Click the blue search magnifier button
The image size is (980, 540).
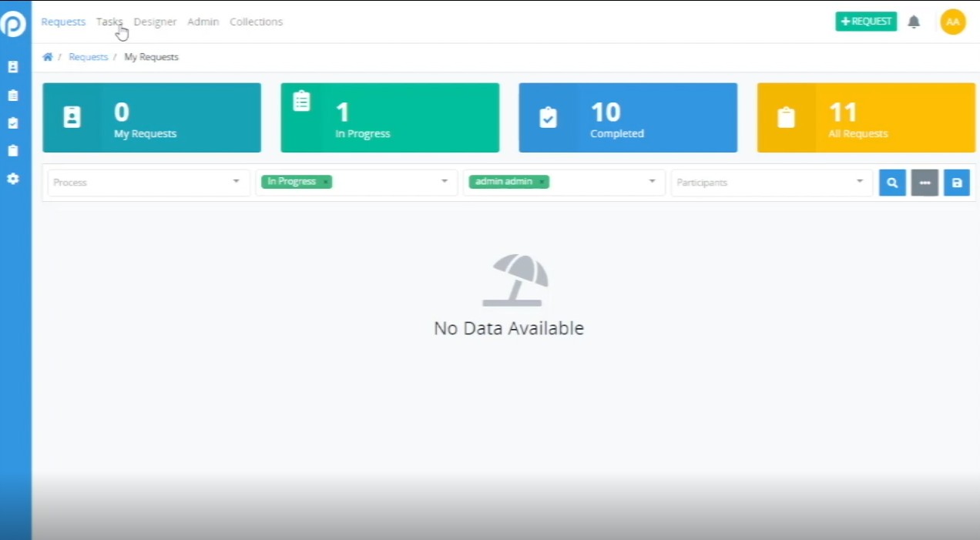tap(892, 183)
